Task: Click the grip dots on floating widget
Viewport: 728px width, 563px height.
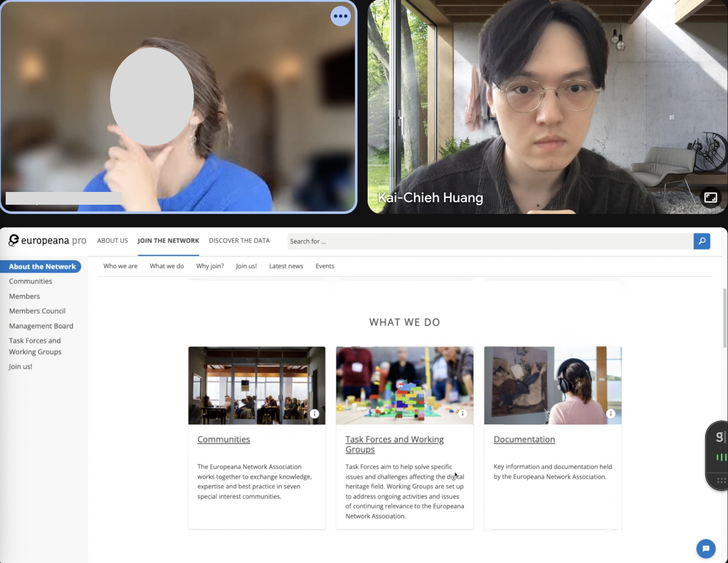Action: [x=721, y=481]
